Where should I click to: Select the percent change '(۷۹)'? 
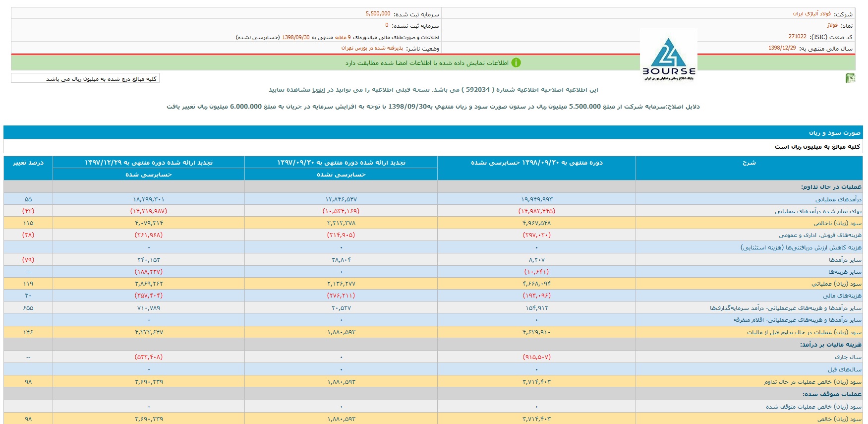[x=28, y=260]
